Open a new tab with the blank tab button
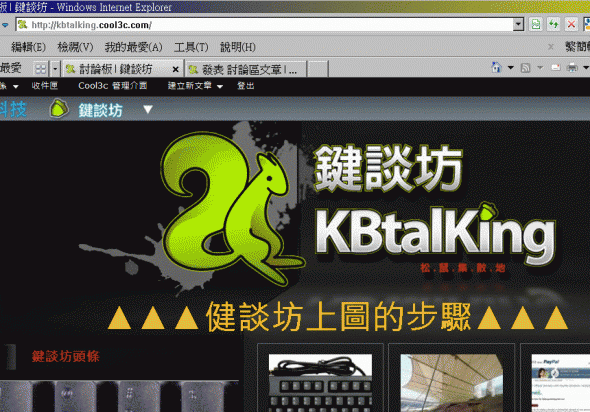The width and height of the screenshot is (590, 412). click(318, 69)
